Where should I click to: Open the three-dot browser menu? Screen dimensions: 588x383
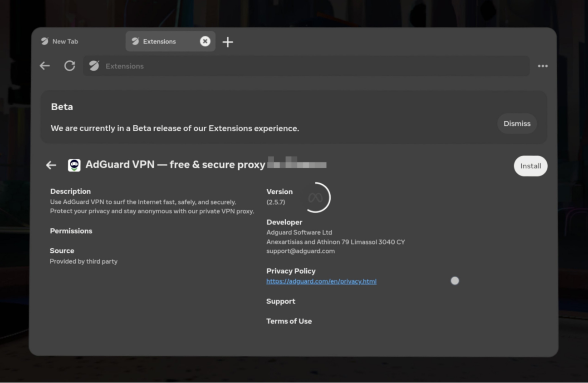[543, 66]
